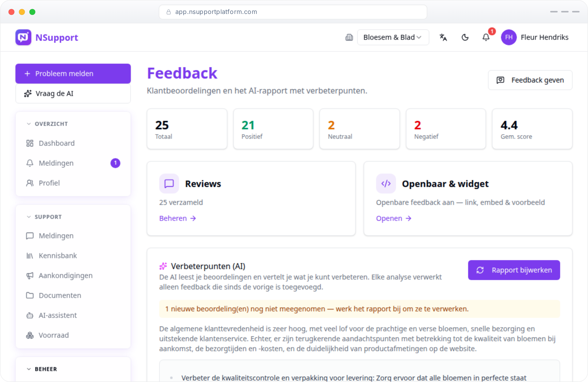Click the refresh icon in Rapport bijwerken

(x=480, y=270)
